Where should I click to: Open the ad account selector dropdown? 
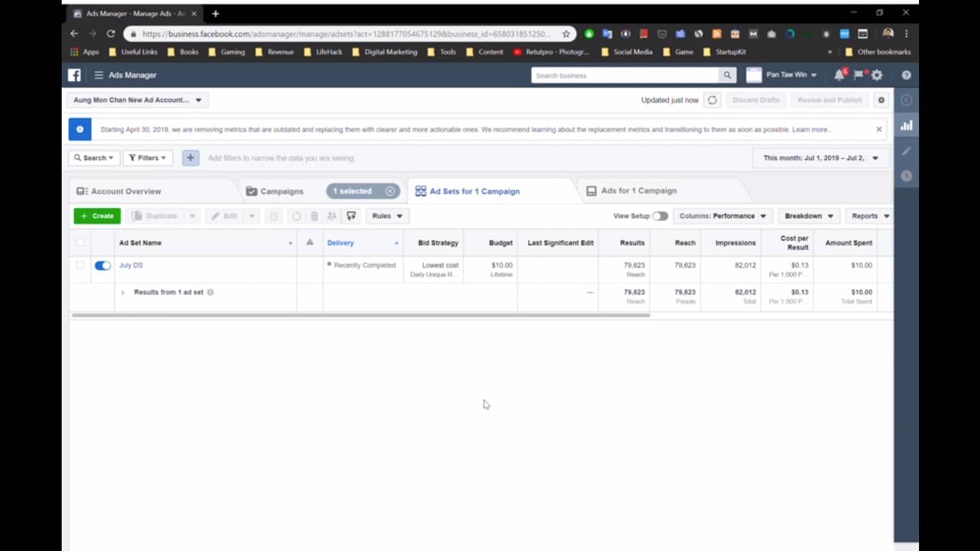coord(138,100)
